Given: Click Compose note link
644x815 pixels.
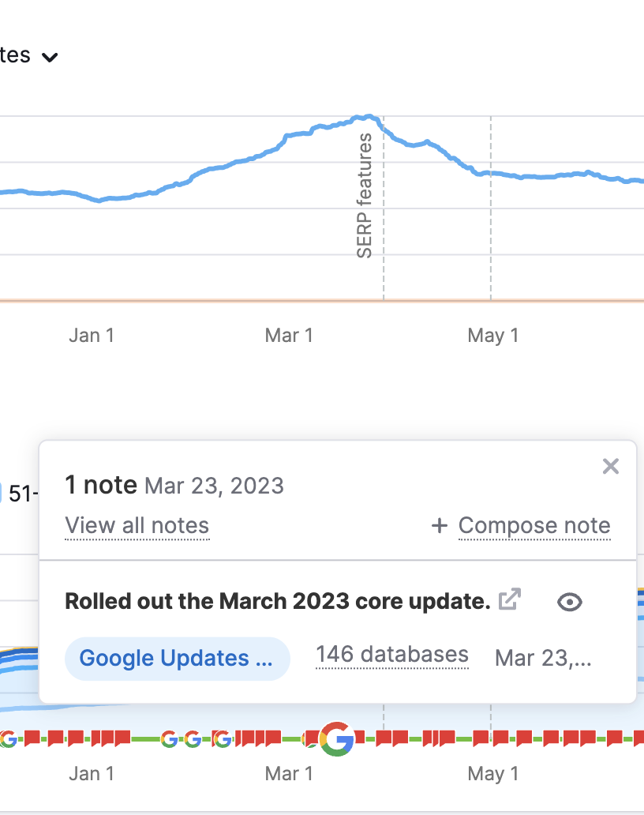Looking at the screenshot, I should 534,525.
